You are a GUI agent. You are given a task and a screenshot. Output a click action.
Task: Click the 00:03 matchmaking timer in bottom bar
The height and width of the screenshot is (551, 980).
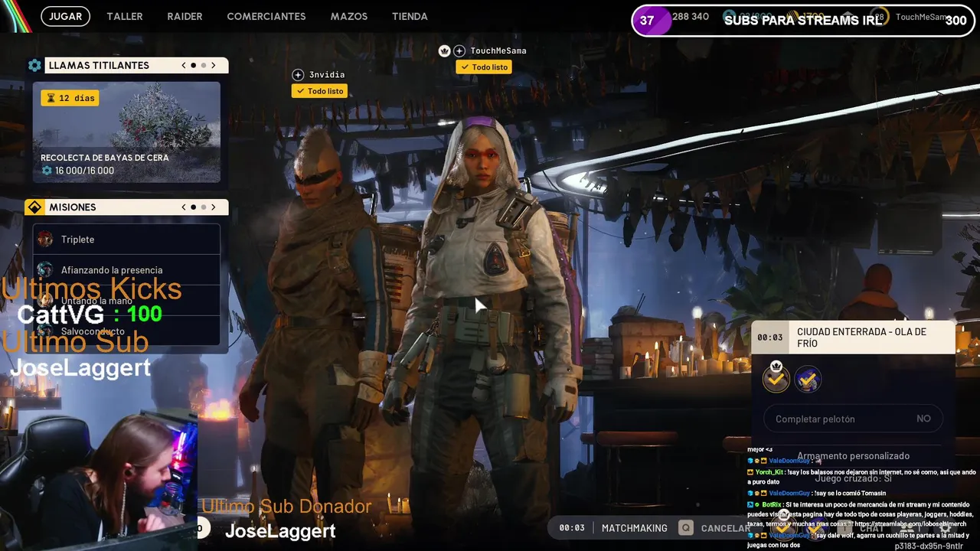(x=572, y=528)
